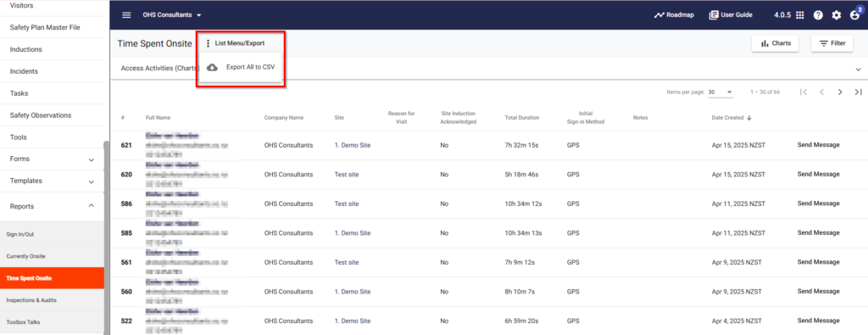
Task: Choose Export All to CSV
Action: [x=242, y=67]
